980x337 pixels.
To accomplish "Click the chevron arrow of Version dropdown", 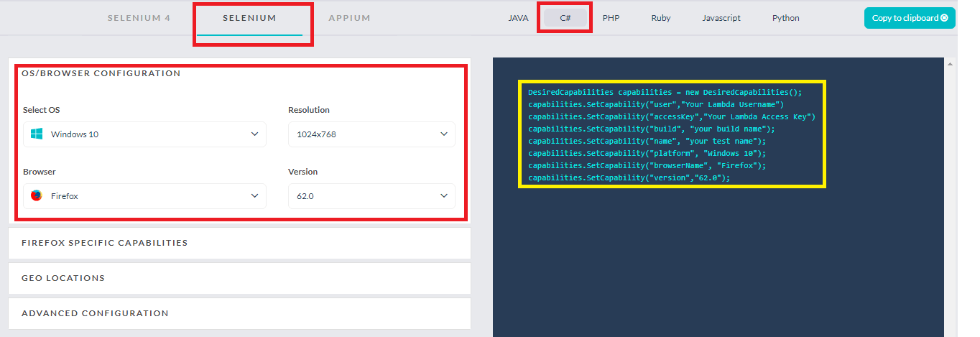I will pos(443,196).
